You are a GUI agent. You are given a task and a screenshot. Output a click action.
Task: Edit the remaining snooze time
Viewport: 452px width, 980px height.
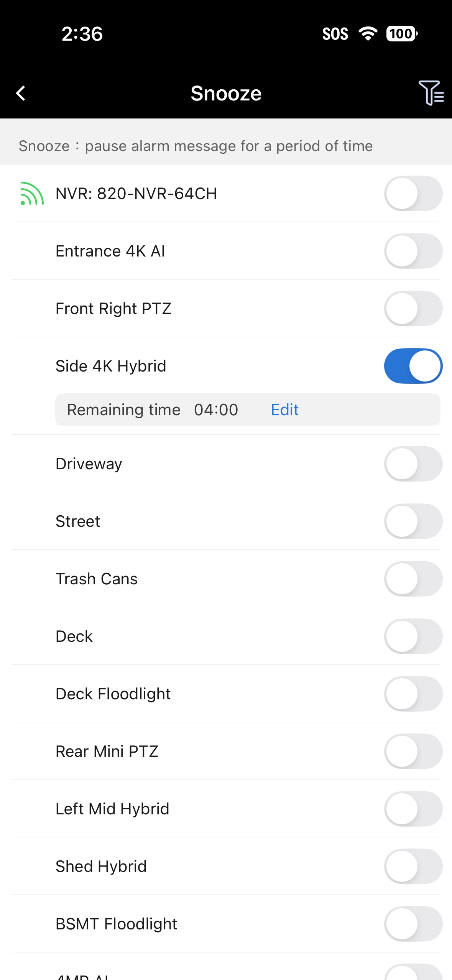[284, 410]
